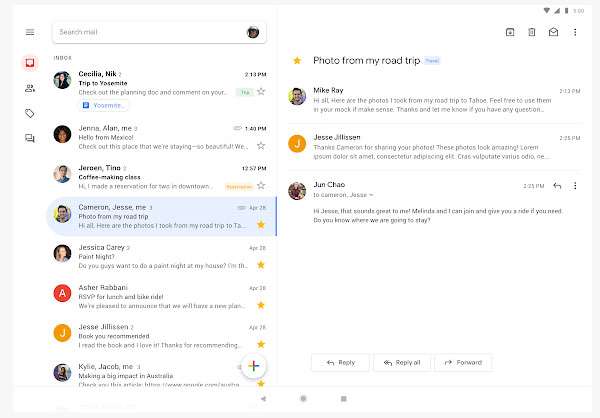Unstar the Making a big impact email

261,383
